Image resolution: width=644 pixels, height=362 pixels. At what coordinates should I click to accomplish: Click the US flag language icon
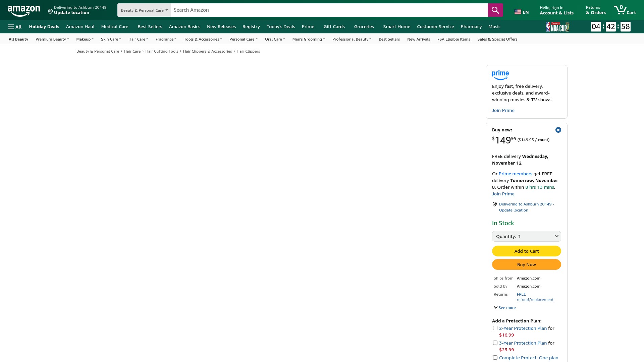pyautogui.click(x=518, y=12)
